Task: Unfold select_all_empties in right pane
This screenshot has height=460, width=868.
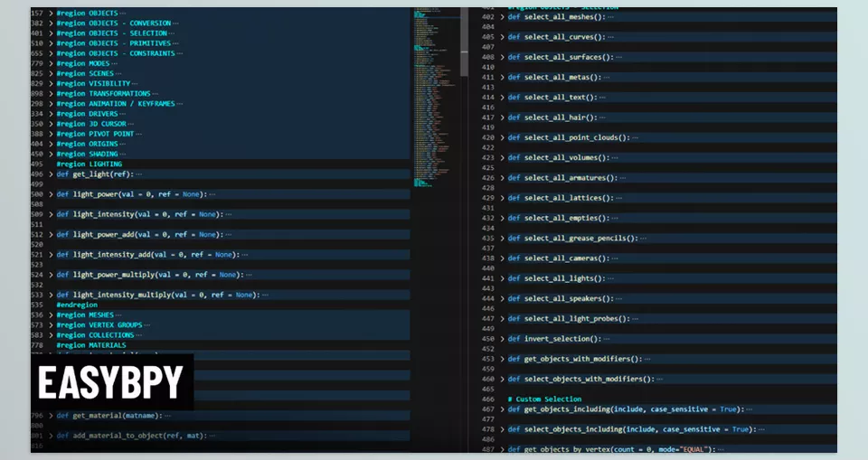Action: [x=503, y=218]
